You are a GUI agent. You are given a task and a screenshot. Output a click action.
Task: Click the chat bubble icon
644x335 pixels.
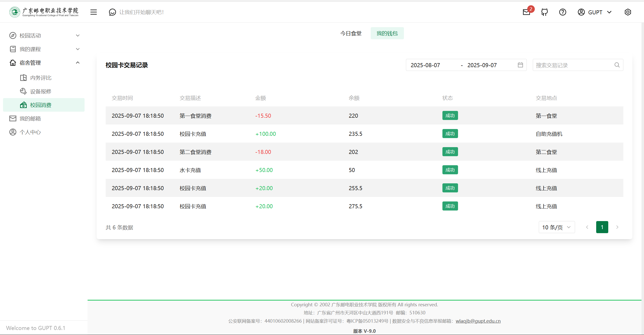pyautogui.click(x=112, y=12)
